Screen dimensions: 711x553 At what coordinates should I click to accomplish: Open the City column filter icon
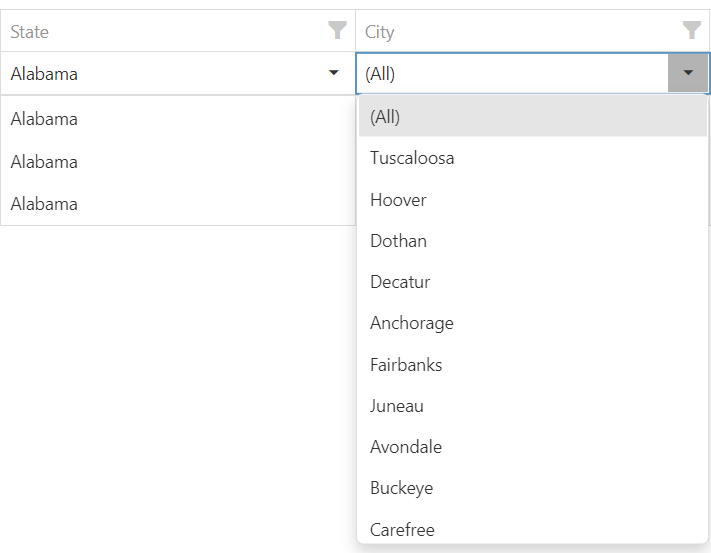pyautogui.click(x=692, y=30)
